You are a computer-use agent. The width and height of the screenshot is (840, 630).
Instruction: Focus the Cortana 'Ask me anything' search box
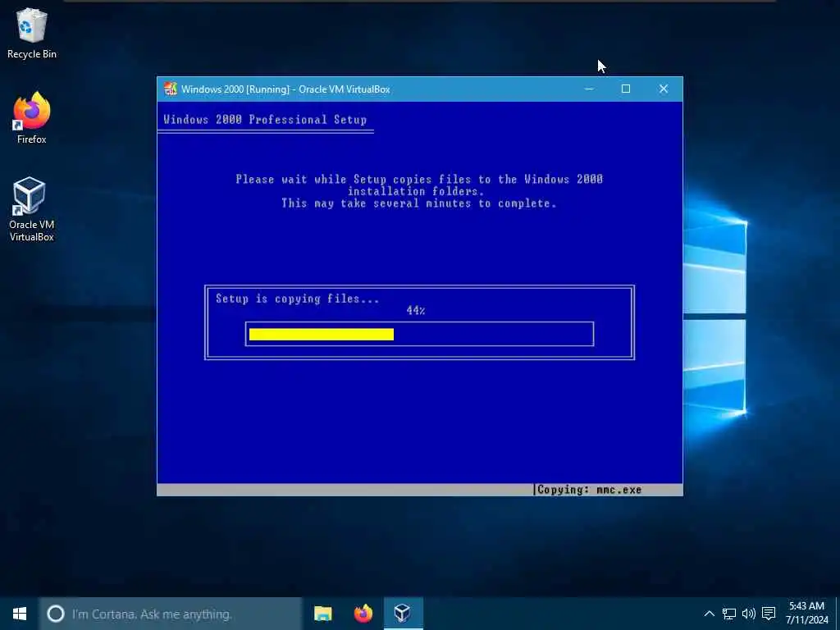[171, 614]
